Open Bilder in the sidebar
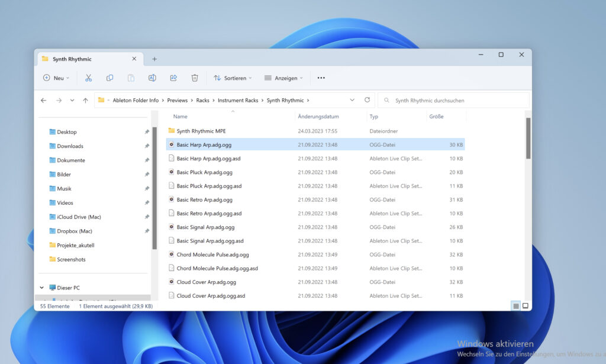 point(64,174)
